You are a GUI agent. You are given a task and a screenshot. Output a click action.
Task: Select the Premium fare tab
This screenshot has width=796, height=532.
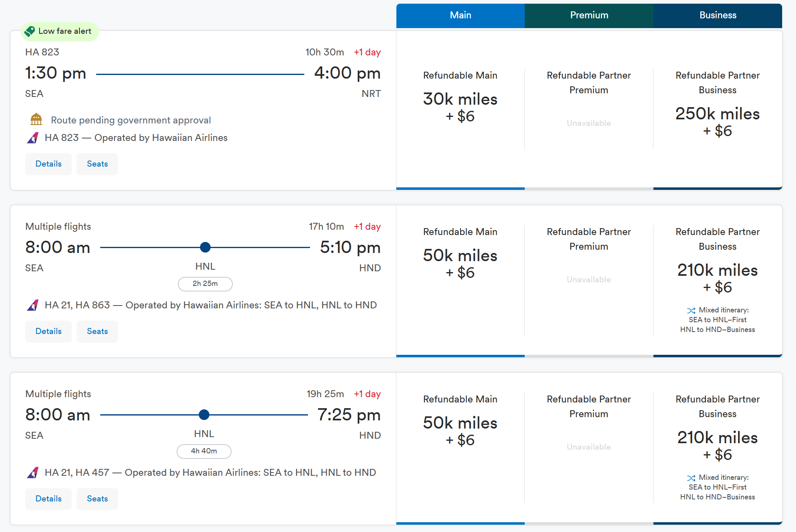[x=589, y=15]
